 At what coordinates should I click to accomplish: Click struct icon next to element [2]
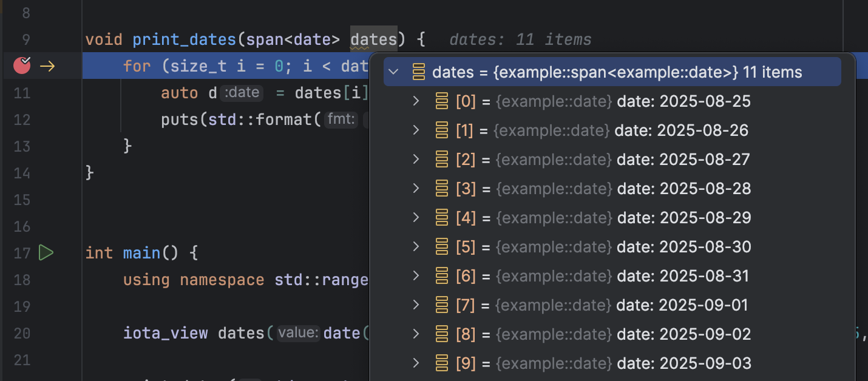point(441,159)
